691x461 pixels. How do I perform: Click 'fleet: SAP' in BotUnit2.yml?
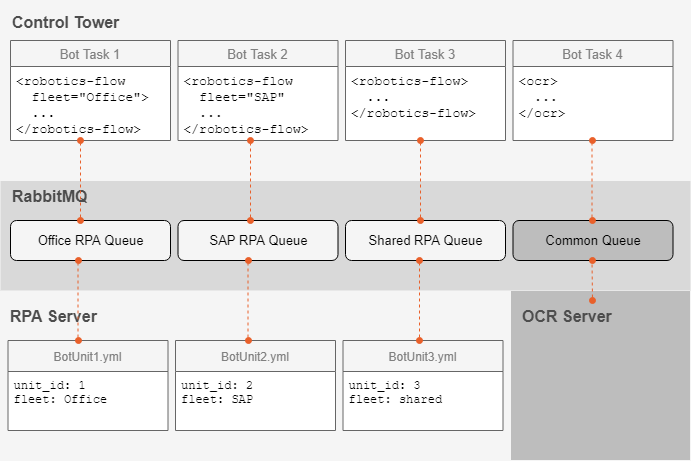click(x=217, y=399)
